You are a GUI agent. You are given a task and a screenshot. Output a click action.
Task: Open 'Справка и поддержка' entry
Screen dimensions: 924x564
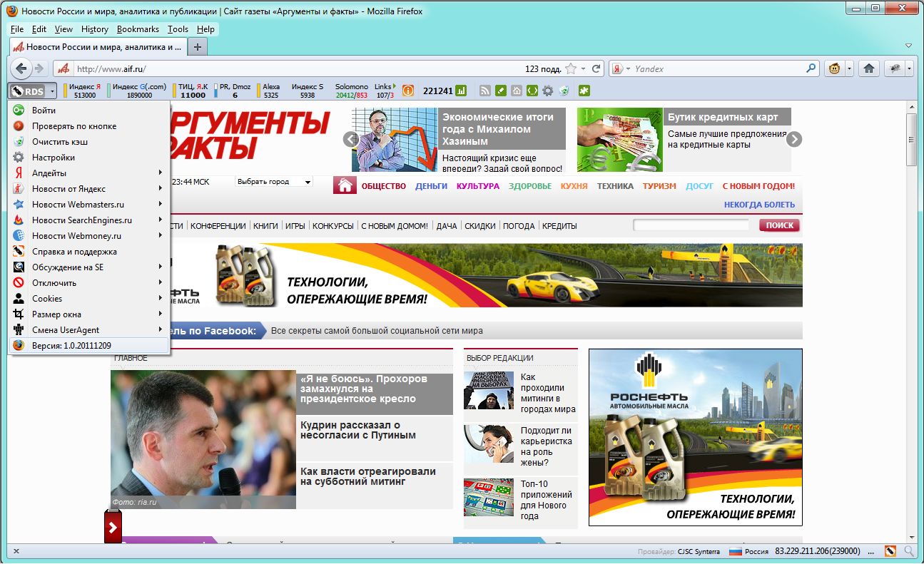point(89,252)
